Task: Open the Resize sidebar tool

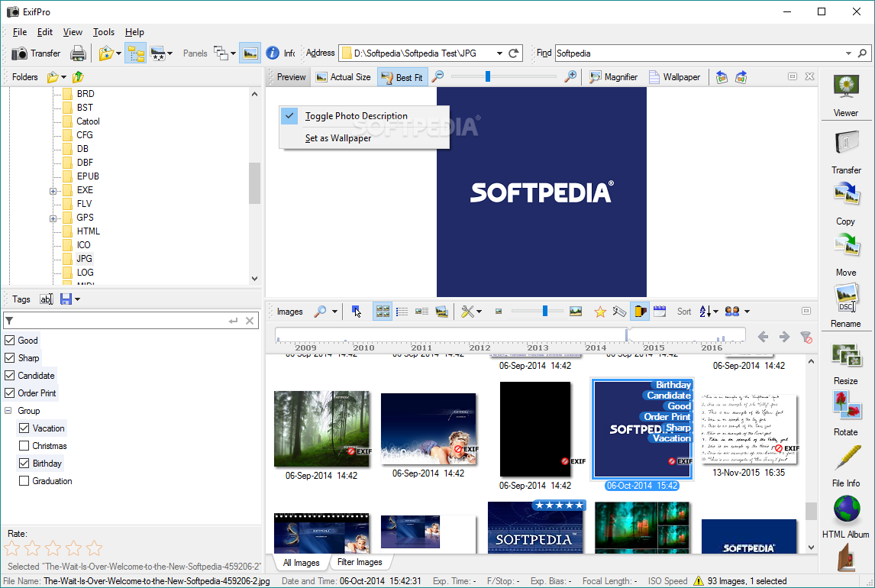Action: 846,363
